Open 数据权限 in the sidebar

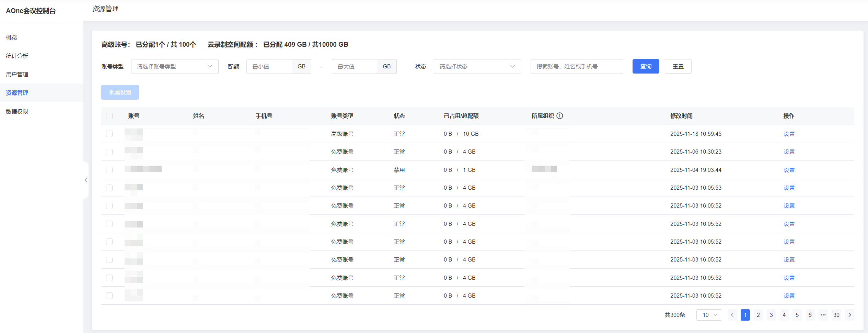point(17,111)
